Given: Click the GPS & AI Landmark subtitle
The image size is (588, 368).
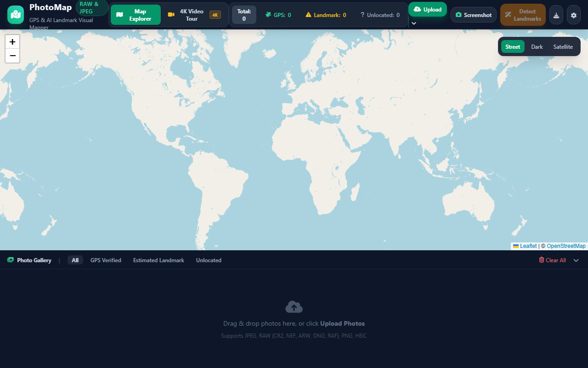Looking at the screenshot, I should [x=61, y=23].
